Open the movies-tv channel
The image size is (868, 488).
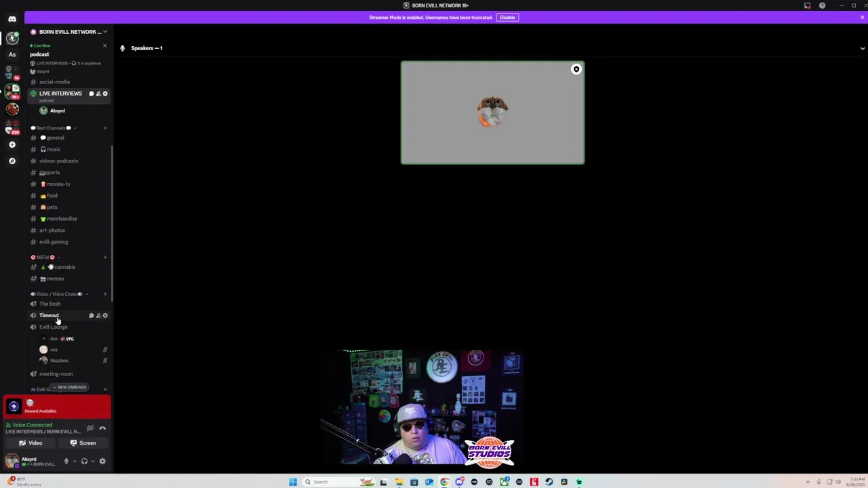(x=68, y=184)
